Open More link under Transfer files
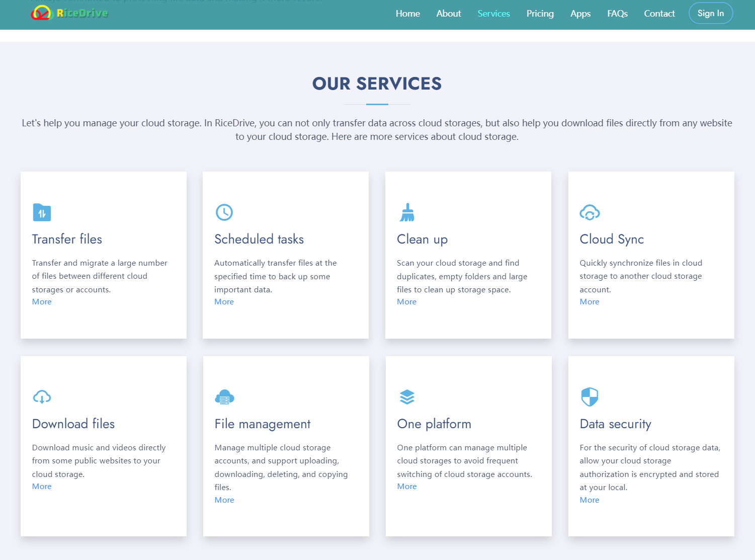Viewport: 755px width, 560px height. [42, 302]
